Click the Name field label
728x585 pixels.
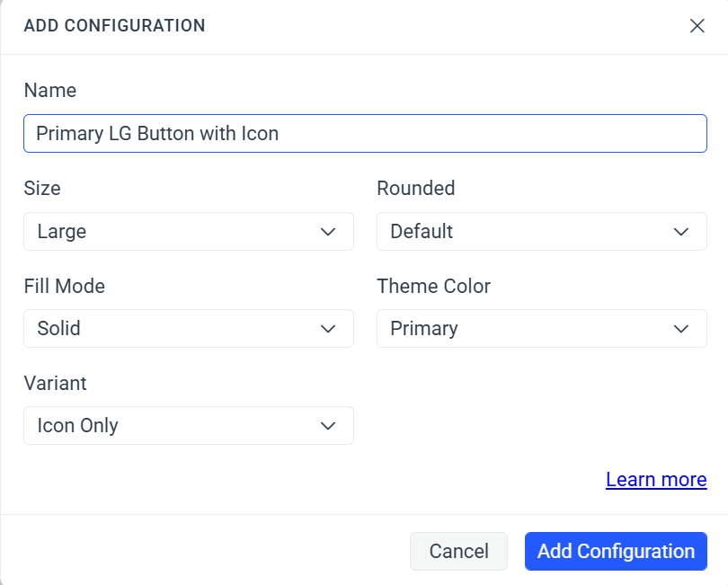(50, 91)
